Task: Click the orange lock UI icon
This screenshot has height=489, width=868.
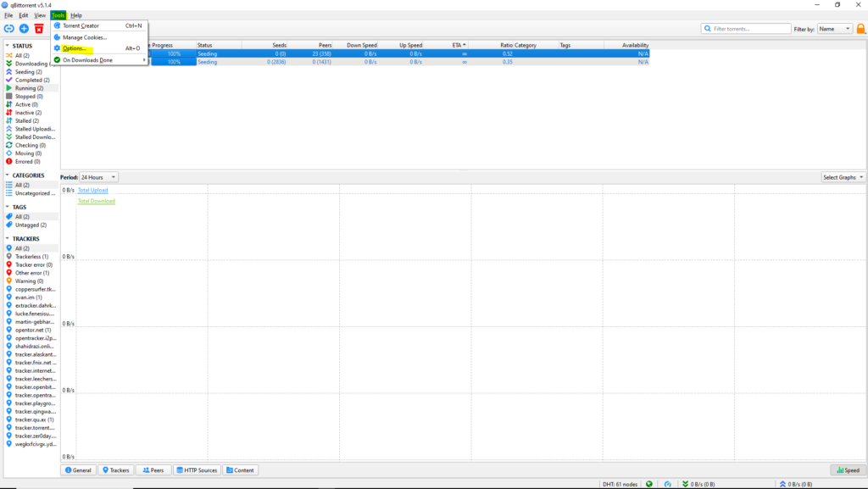Action: [x=861, y=29]
